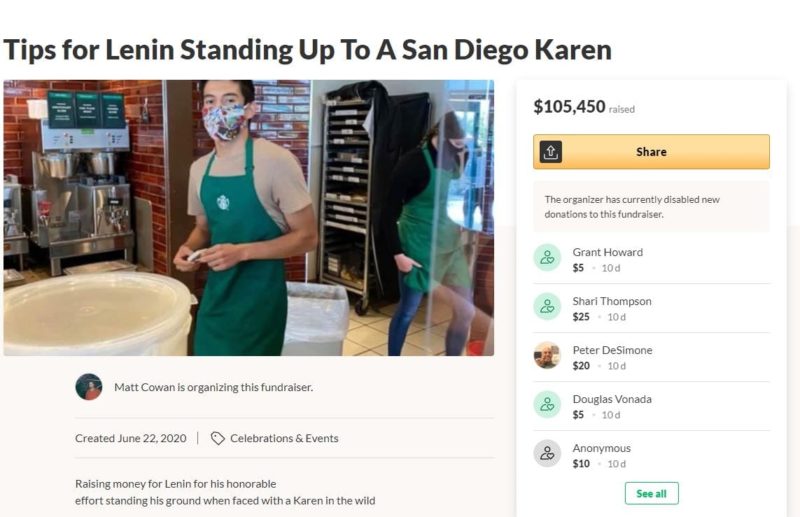The image size is (800, 517).
Task: Click Peter DeSimone's profile photo
Action: 547,355
